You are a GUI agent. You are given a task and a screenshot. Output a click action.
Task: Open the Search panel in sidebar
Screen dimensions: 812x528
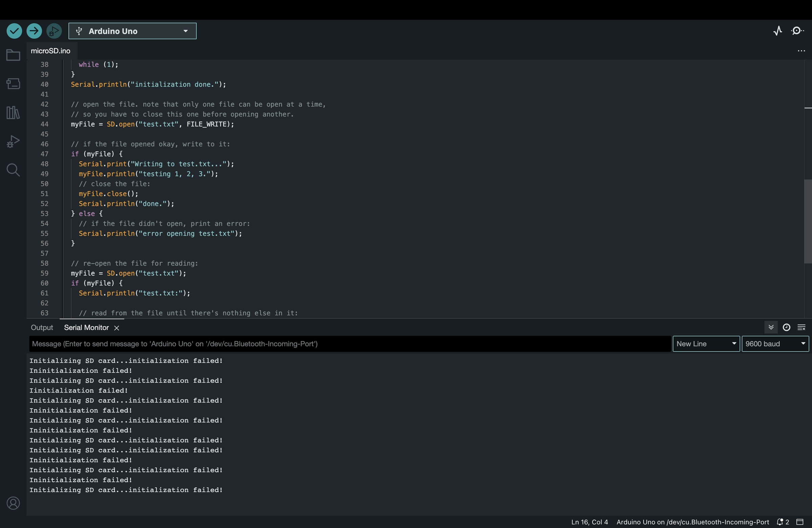pyautogui.click(x=13, y=170)
